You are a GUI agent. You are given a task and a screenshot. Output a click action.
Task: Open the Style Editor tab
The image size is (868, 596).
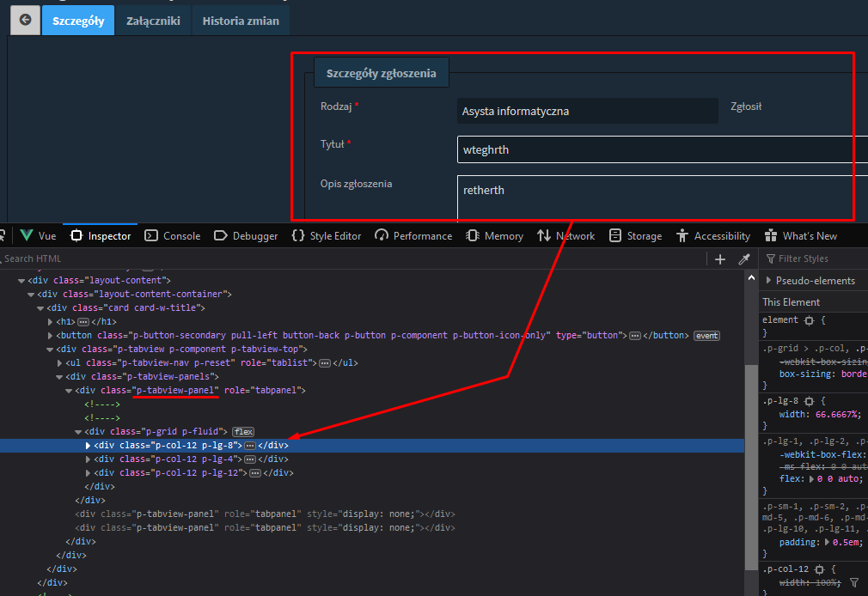(327, 236)
